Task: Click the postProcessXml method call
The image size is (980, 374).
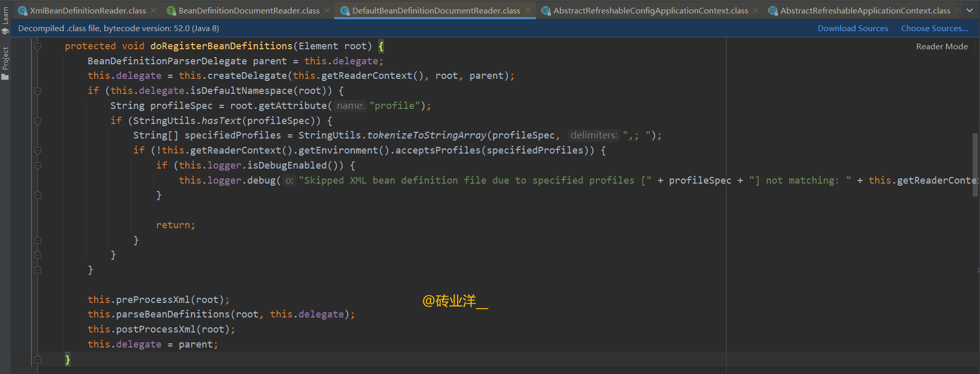Action: tap(156, 329)
